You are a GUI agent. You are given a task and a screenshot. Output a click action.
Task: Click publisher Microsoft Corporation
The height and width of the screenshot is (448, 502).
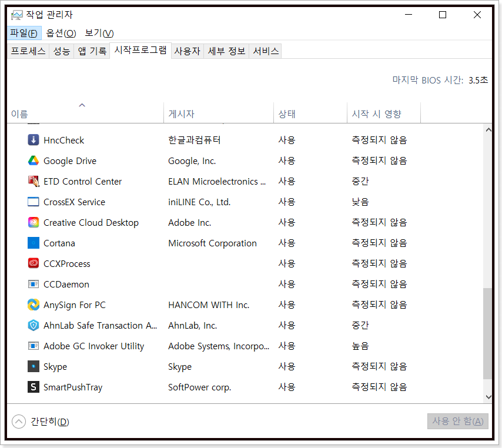point(213,243)
